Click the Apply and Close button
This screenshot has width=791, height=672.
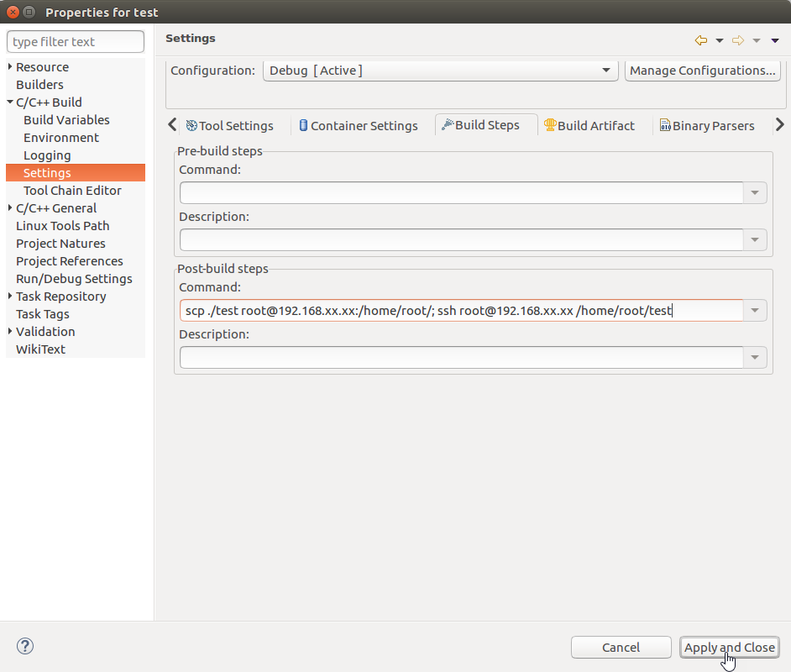[x=730, y=648]
